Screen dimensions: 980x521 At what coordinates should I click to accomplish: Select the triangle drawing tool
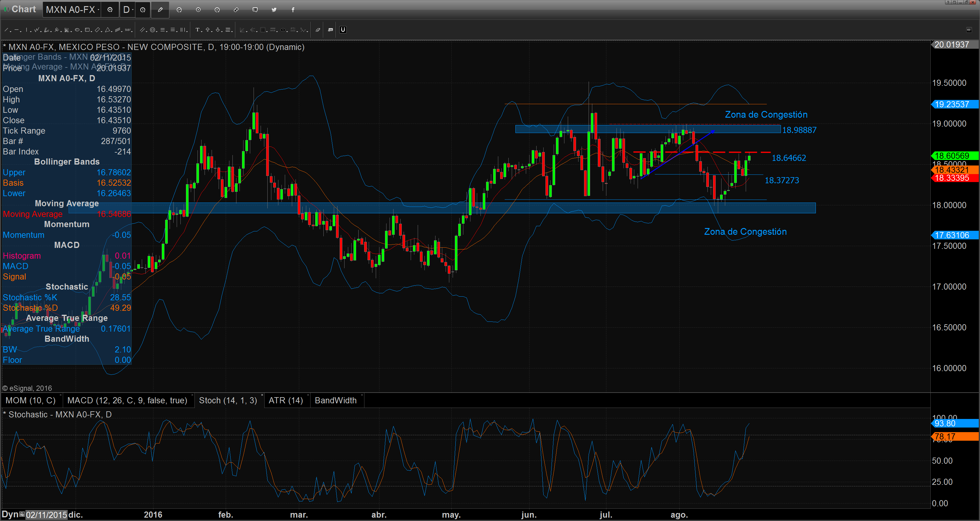pos(108,30)
